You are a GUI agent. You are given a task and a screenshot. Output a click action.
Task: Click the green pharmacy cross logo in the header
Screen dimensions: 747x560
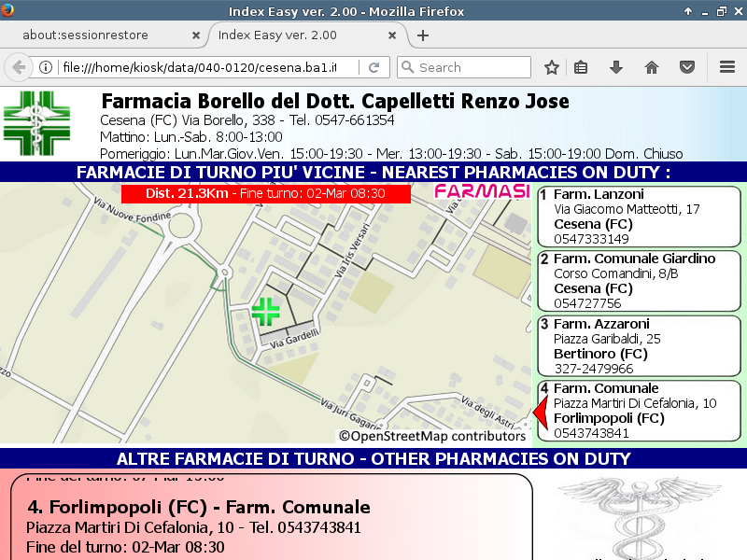point(36,124)
